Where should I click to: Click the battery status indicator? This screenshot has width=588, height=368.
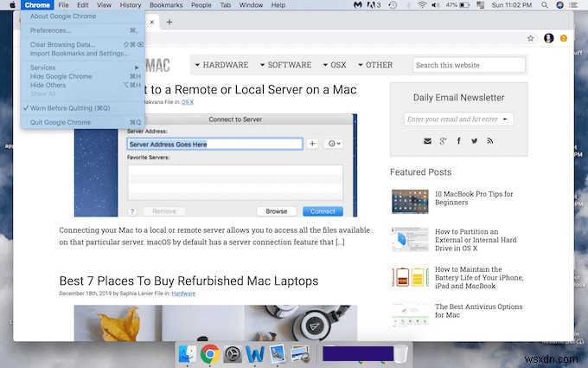(x=458, y=5)
